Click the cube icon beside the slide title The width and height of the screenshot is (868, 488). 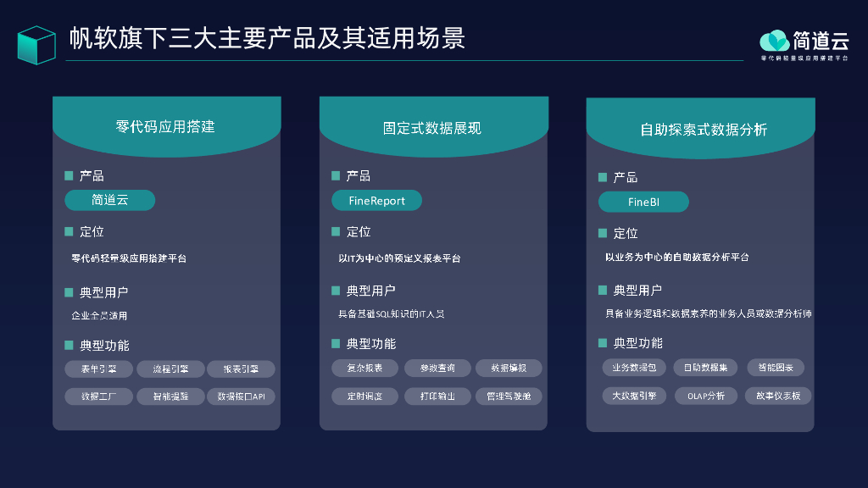pyautogui.click(x=36, y=44)
